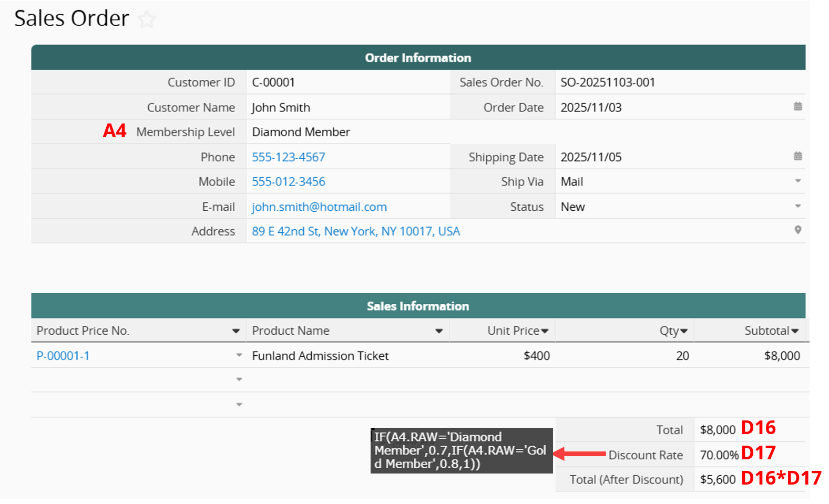This screenshot has width=829, height=504.
Task: Open the Product Name column header arrow
Action: tap(438, 331)
